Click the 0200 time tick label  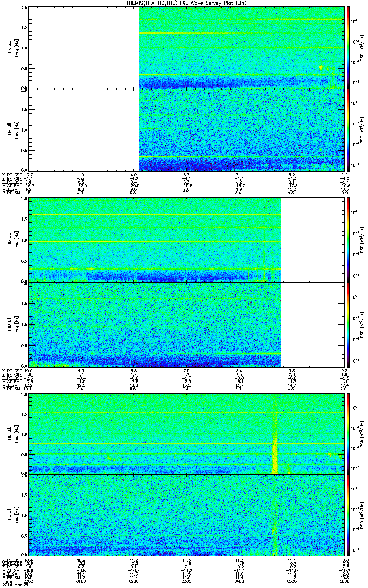pos(134,581)
